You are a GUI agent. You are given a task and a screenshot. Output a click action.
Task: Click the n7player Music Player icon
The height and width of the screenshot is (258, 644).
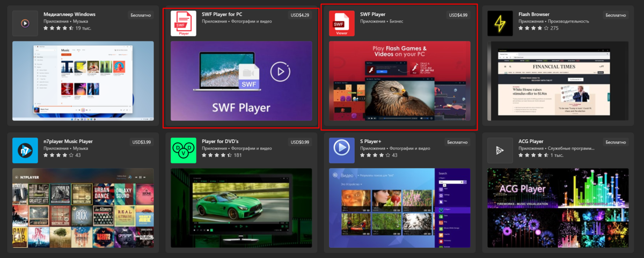coord(25,150)
